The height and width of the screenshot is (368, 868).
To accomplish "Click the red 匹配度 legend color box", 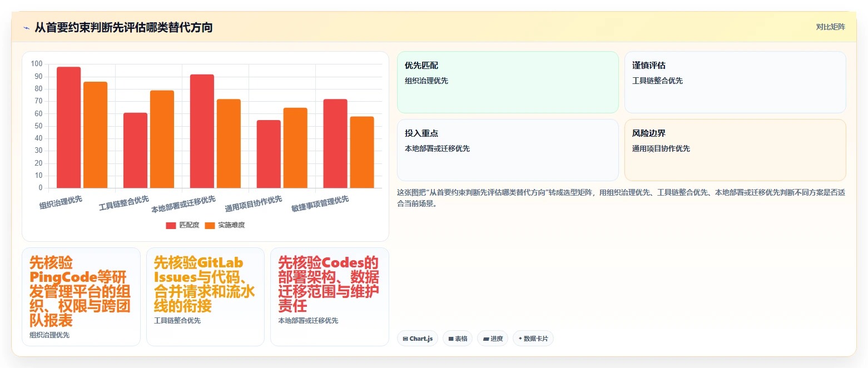I will 171,225.
